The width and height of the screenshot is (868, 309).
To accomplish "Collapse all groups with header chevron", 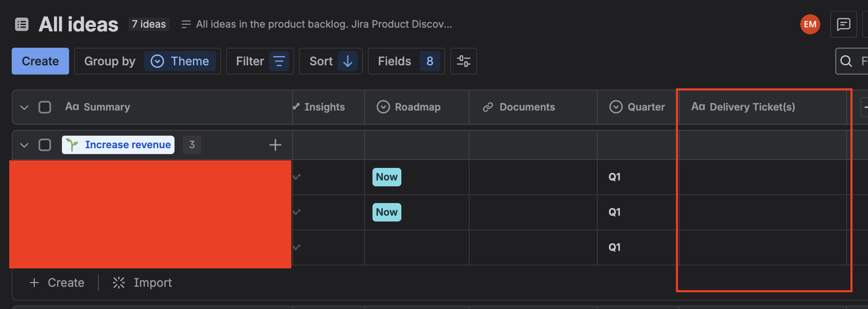I will 24,107.
